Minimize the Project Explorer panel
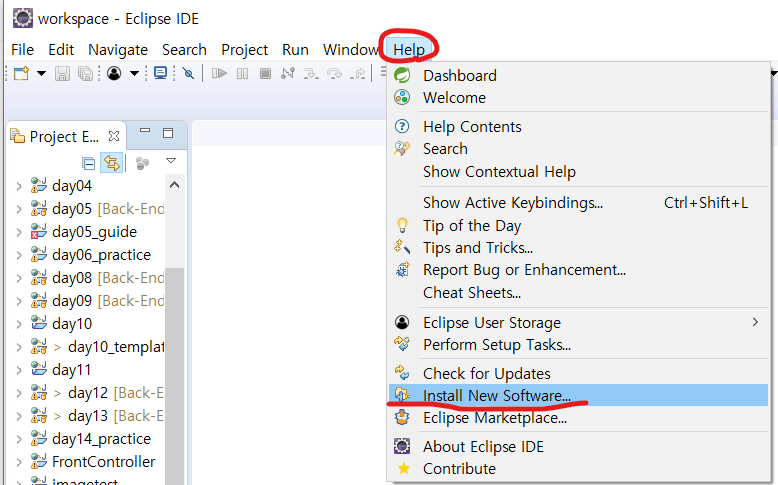Screen dimensions: 778x485 (x=145, y=131)
